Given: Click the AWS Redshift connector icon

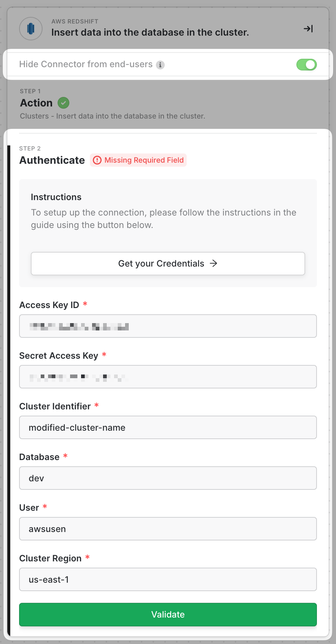Looking at the screenshot, I should (31, 29).
